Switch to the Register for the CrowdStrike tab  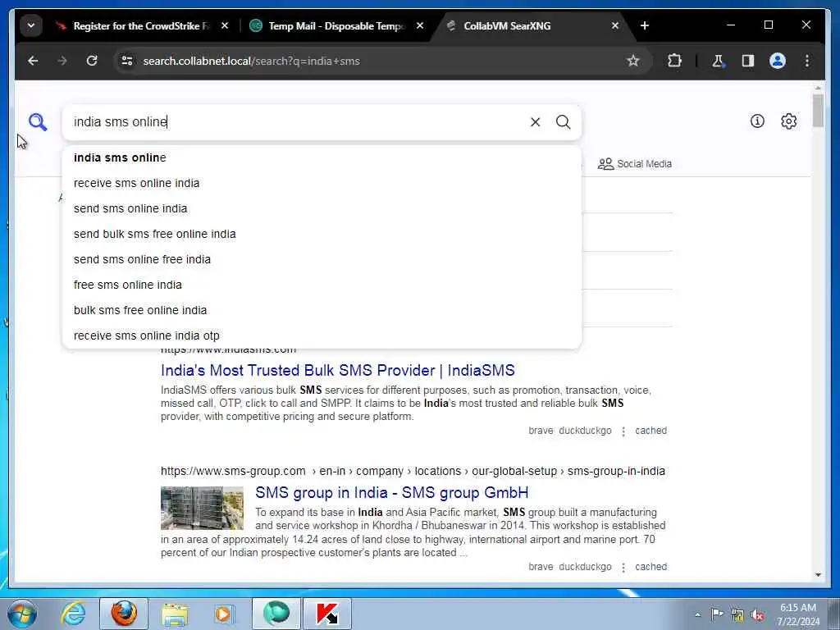(141, 25)
